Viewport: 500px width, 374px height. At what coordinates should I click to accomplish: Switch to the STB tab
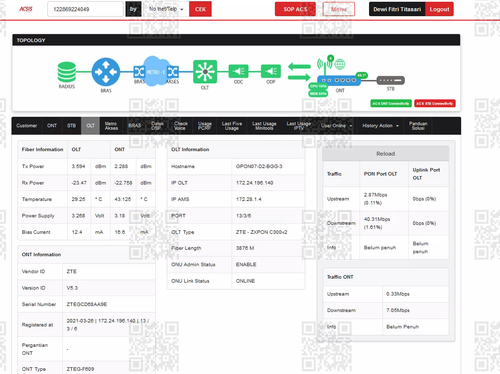tap(71, 126)
